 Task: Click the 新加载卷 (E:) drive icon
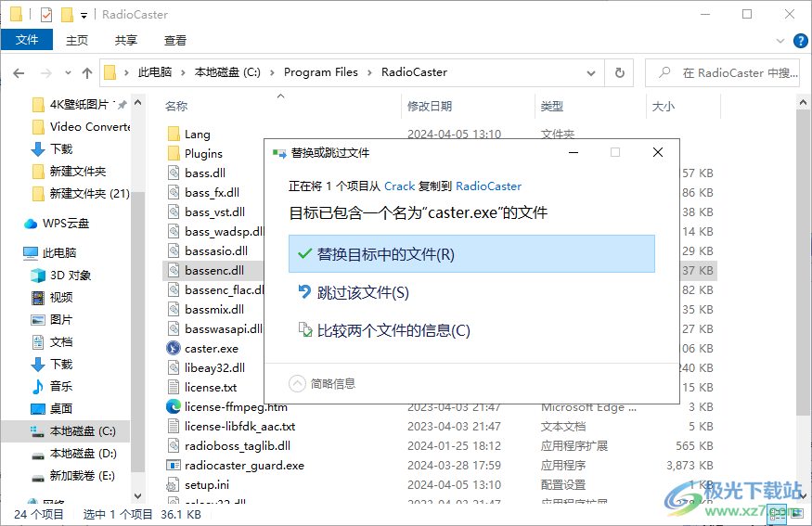coord(38,478)
